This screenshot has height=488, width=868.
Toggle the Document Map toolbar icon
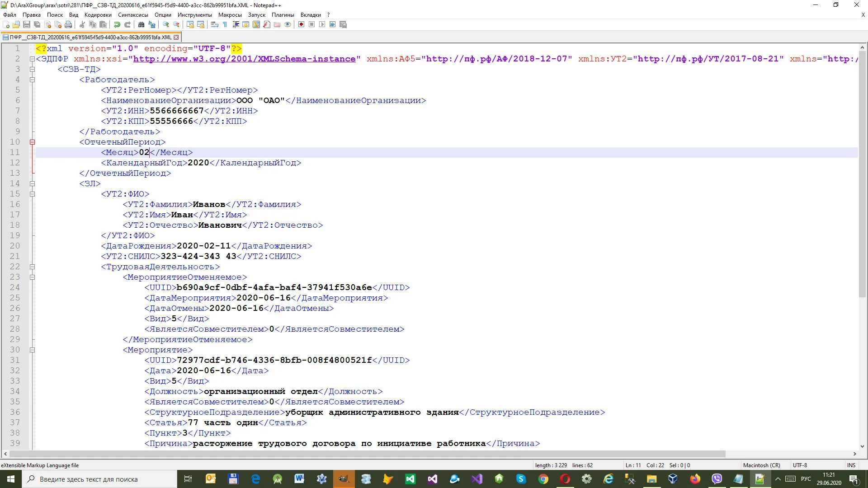pyautogui.click(x=256, y=24)
